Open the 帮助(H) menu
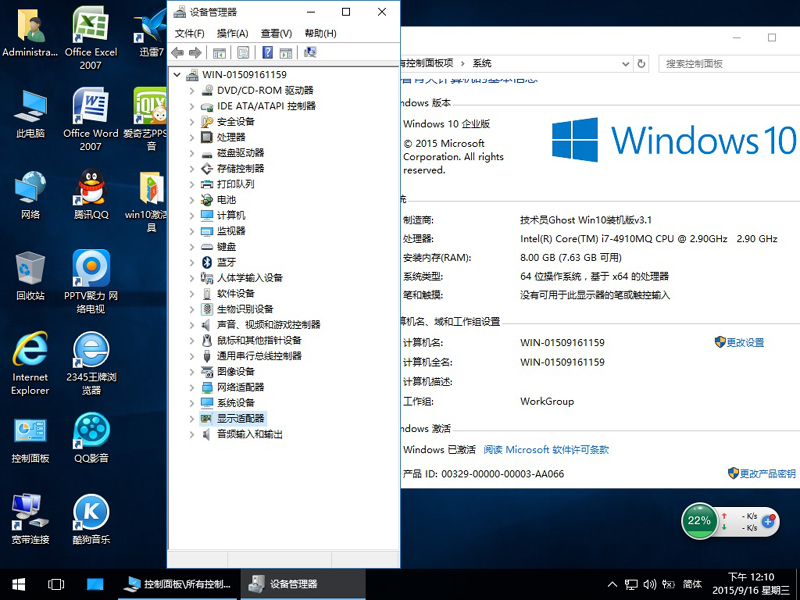Screen dimensions: 800x600 coord(320,34)
